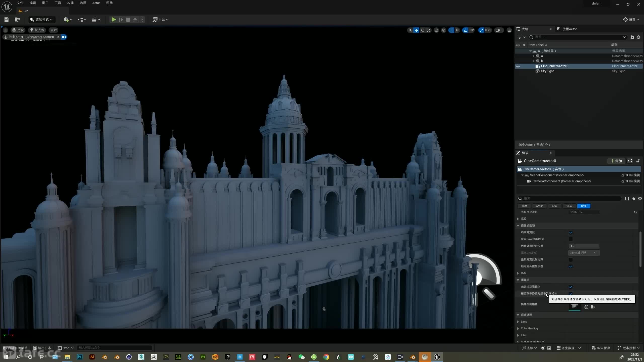Viewport: 644px width, 362px height.
Task: Click the 添加 add component button
Action: (x=616, y=161)
